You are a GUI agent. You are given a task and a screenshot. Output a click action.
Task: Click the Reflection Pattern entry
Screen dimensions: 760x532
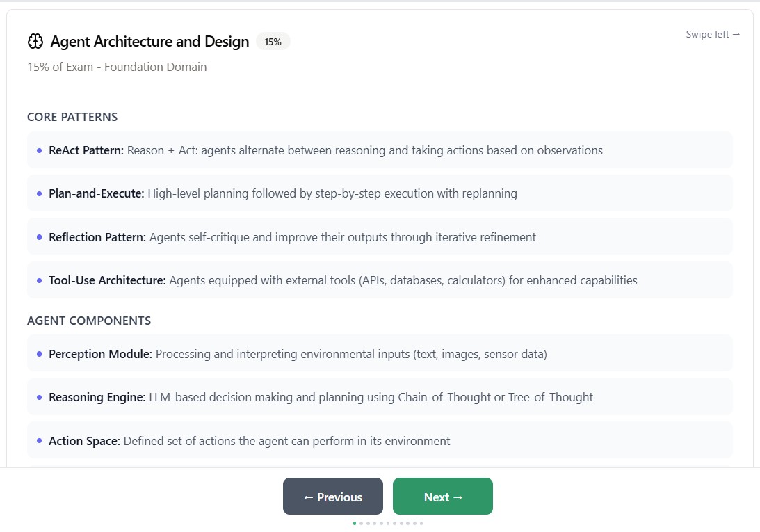380,237
